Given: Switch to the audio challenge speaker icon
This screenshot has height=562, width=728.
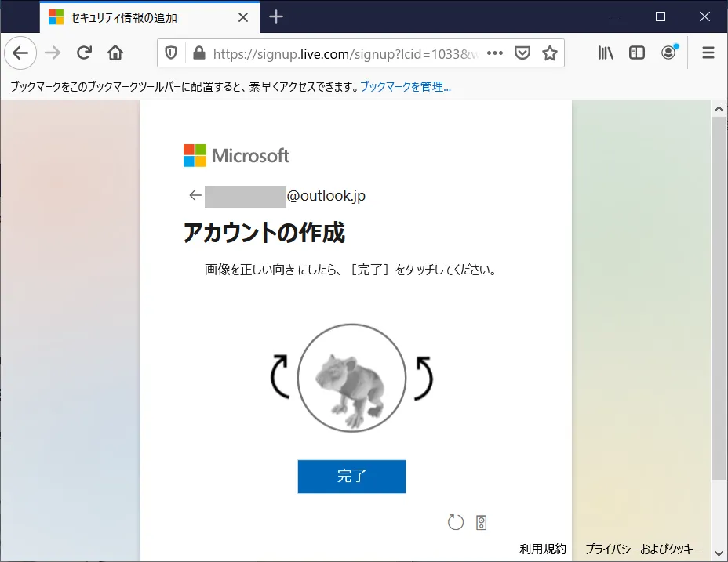Looking at the screenshot, I should coord(482,523).
